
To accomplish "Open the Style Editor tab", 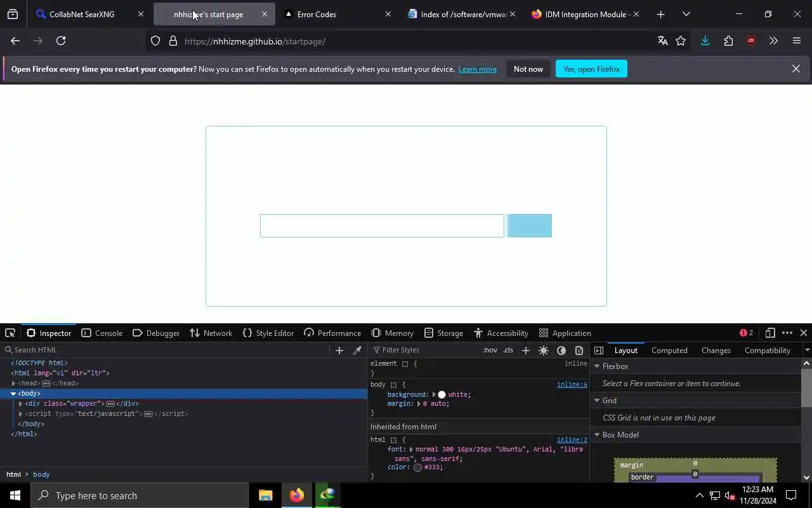I will [x=268, y=333].
